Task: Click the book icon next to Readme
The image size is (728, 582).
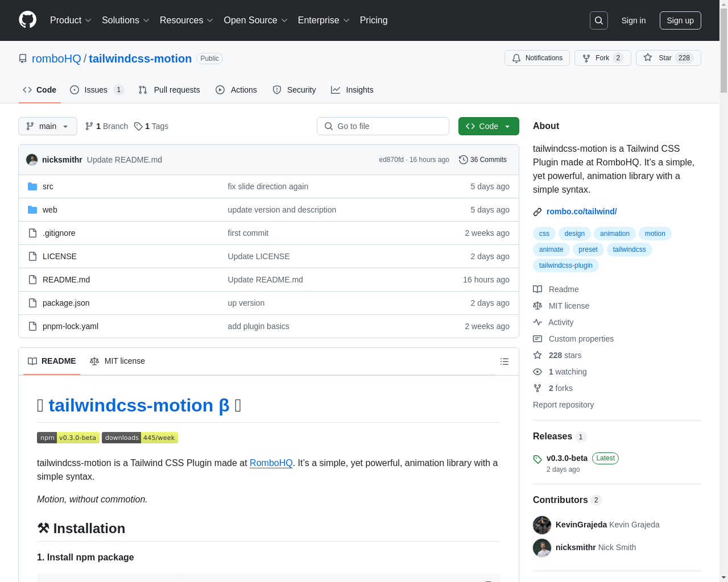Action: tap(537, 289)
